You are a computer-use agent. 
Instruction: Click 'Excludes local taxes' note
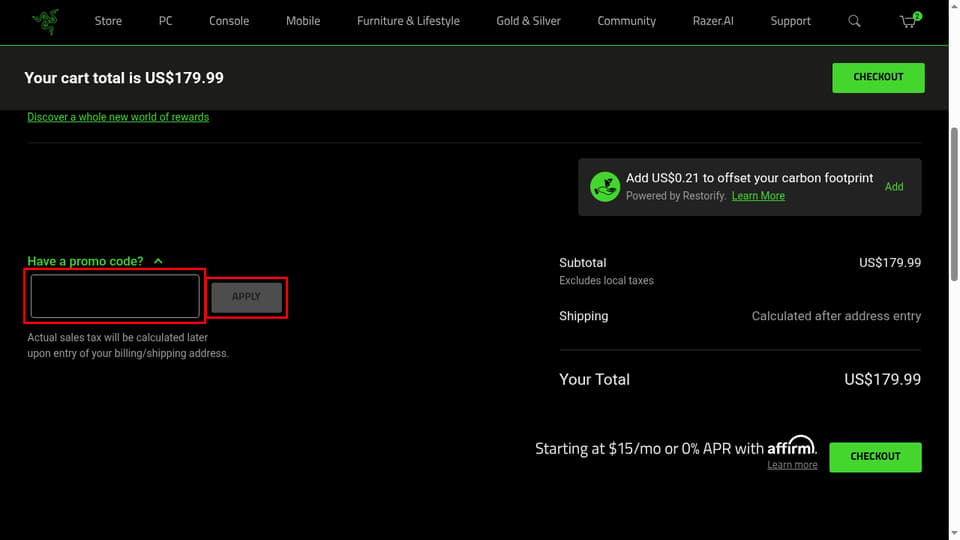[606, 280]
